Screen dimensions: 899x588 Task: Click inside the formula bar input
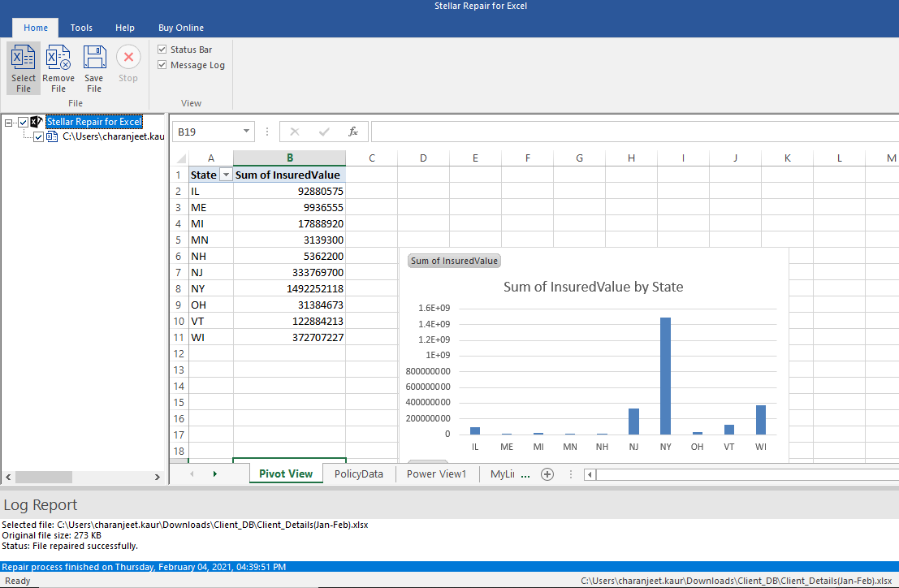pos(635,132)
